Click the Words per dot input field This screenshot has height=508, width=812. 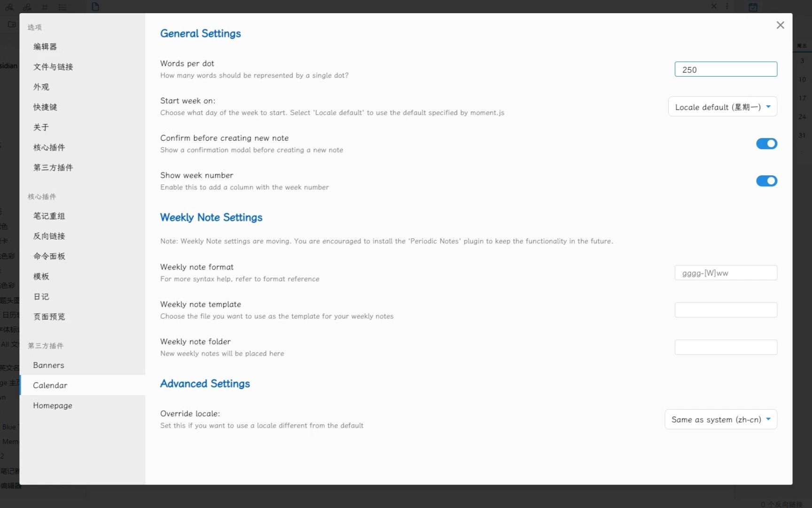(726, 69)
